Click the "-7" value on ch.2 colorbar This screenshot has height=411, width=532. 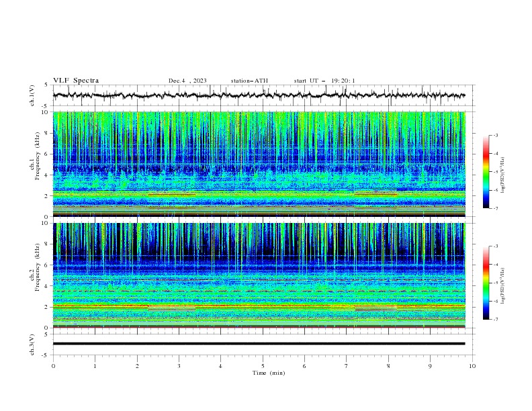click(x=495, y=319)
